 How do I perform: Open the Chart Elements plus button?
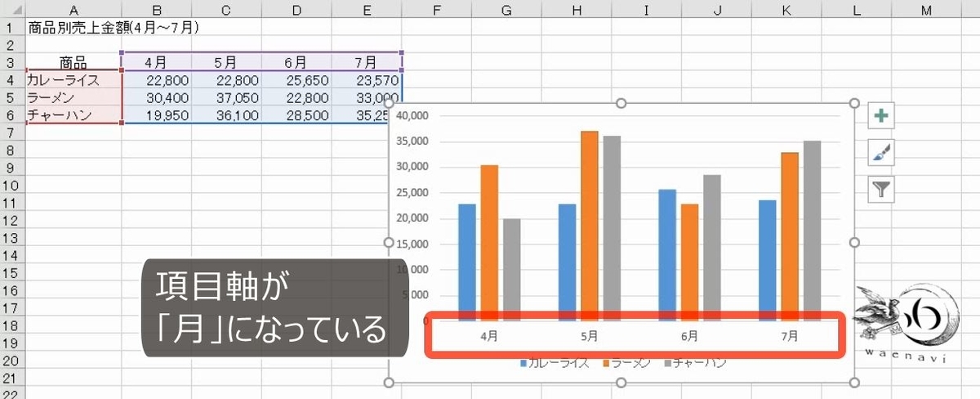pyautogui.click(x=881, y=116)
